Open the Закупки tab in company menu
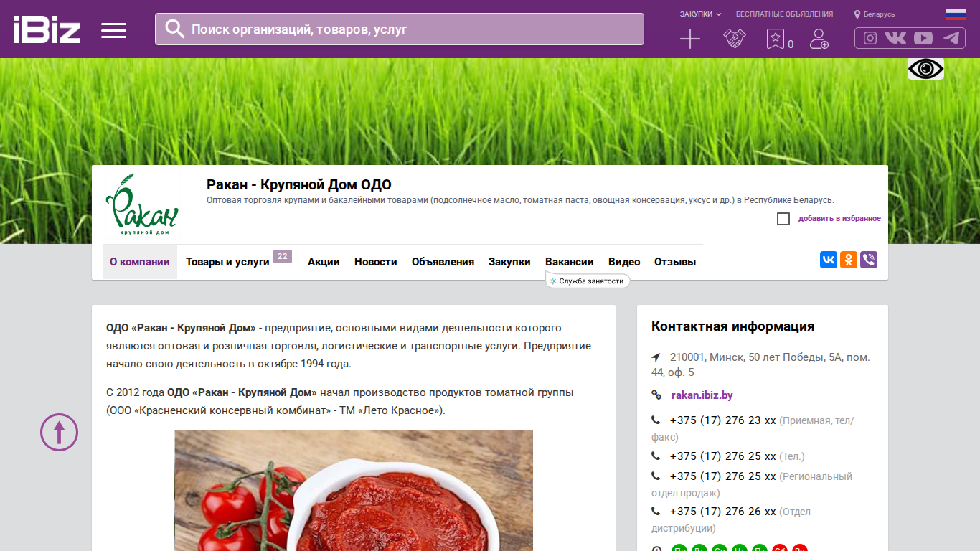 (x=509, y=262)
